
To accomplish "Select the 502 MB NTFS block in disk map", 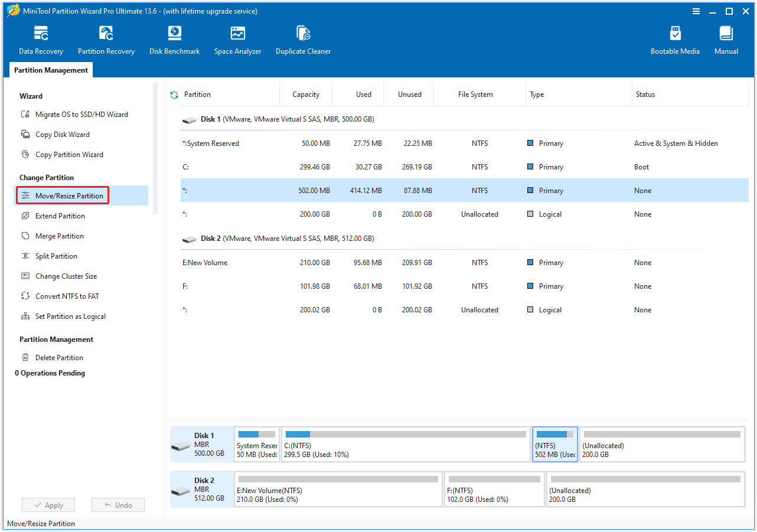I will [555, 445].
